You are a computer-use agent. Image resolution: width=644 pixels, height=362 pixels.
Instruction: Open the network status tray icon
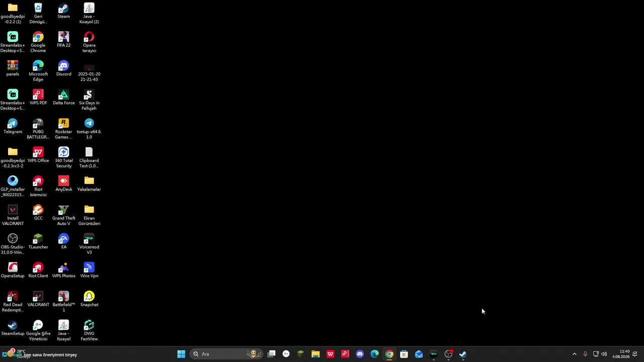596,354
